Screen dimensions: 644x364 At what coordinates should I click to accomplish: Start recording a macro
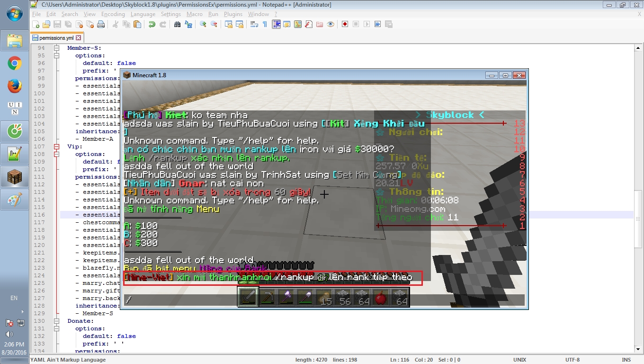345,24
